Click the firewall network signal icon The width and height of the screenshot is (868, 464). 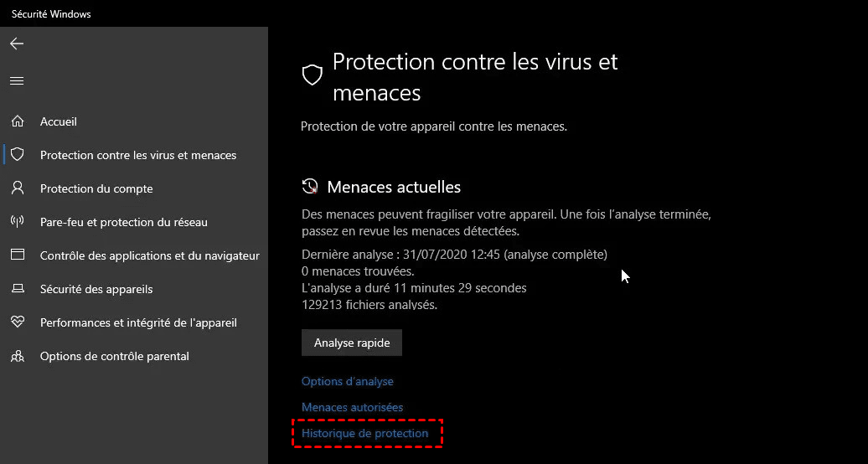(17, 222)
